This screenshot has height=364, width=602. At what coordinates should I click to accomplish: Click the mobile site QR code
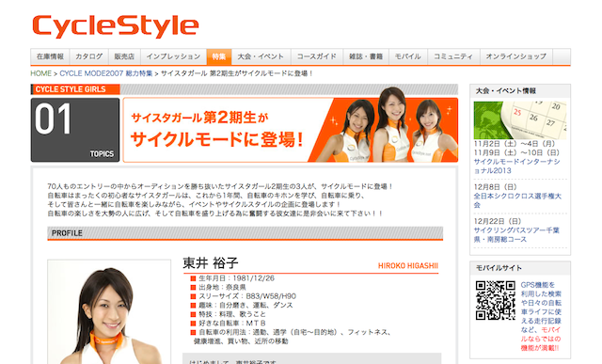[496, 300]
